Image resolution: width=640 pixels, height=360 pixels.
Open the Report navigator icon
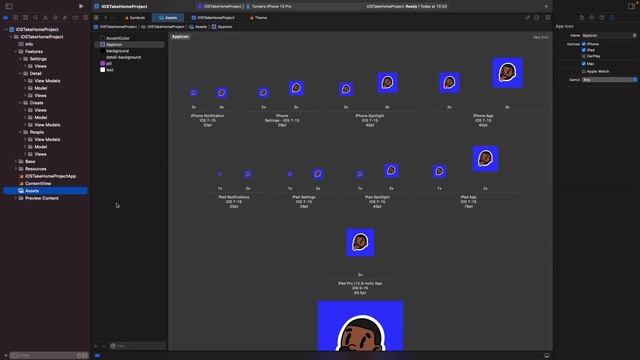coord(85,18)
